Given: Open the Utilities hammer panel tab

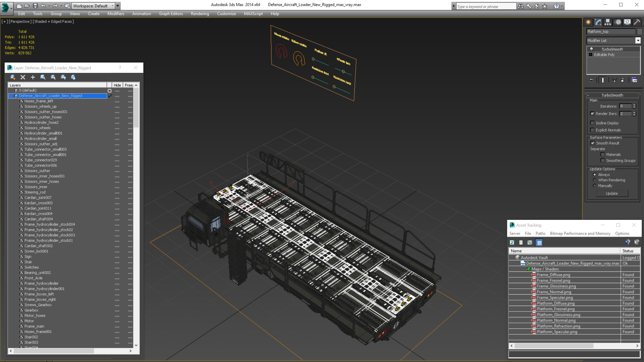Looking at the screenshot, I should tap(637, 22).
